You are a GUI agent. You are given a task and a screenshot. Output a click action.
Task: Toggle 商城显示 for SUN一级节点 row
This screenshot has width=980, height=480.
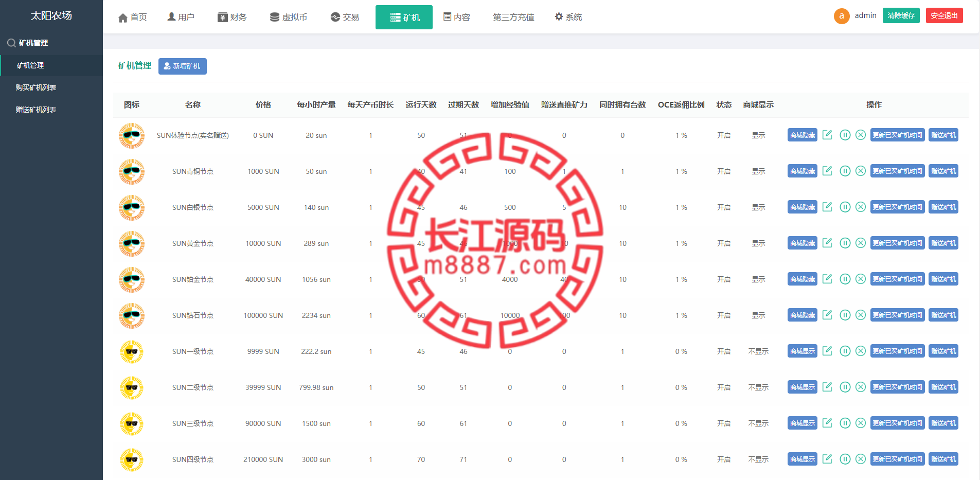803,351
